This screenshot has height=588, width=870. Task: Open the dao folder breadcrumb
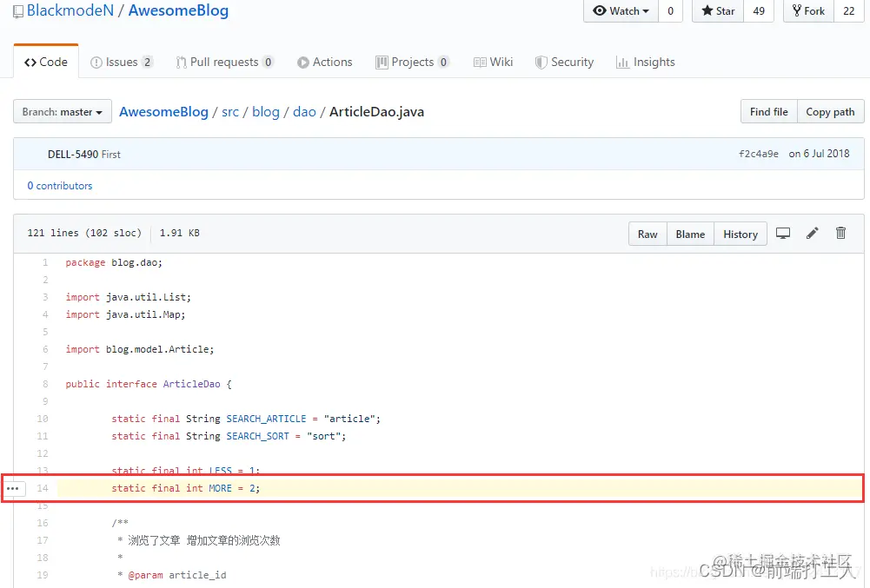[304, 111]
